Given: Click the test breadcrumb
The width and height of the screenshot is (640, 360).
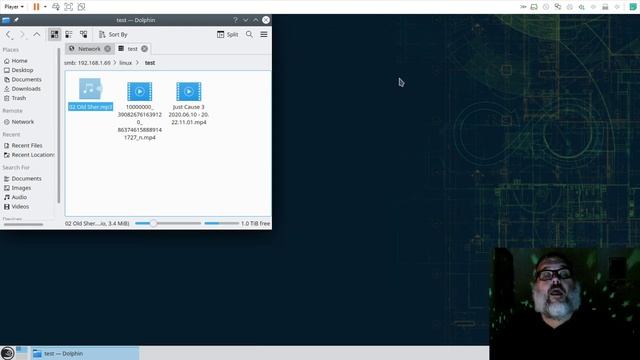Looking at the screenshot, I should 150,63.
